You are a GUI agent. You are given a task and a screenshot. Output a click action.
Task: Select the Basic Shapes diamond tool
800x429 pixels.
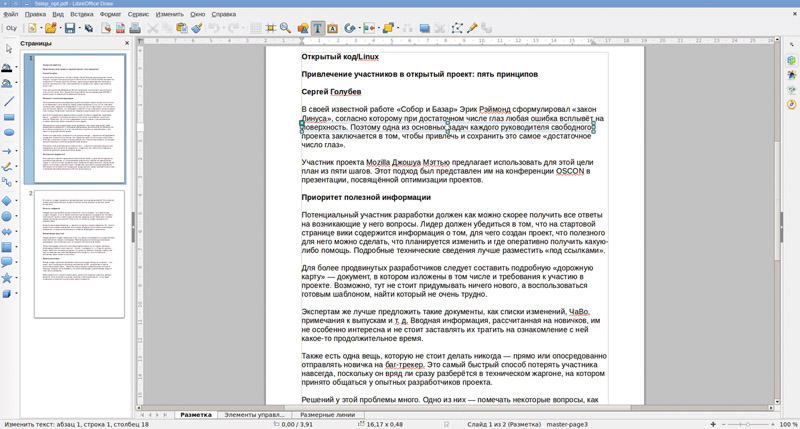(x=7, y=200)
